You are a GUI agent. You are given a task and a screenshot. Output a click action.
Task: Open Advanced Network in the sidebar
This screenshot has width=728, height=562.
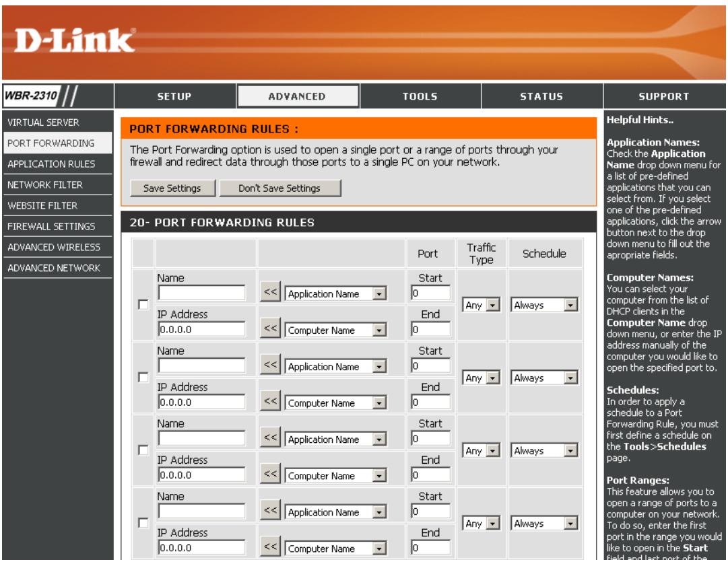57,268
